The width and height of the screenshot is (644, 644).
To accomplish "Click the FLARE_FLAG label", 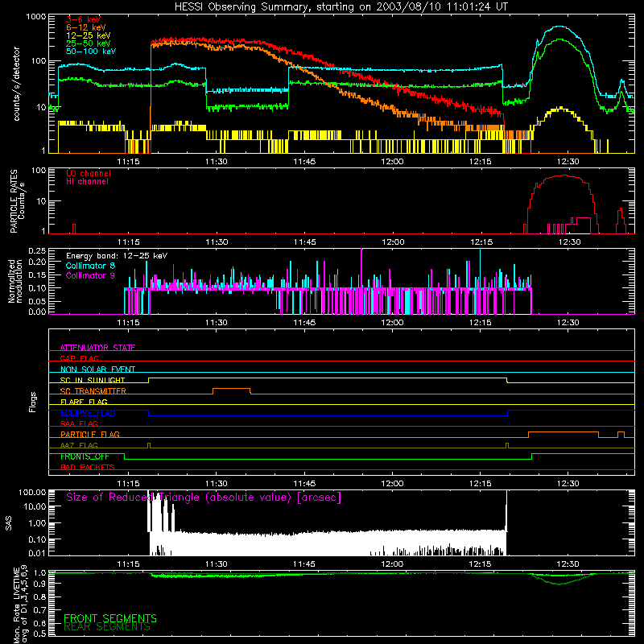I will [x=84, y=402].
